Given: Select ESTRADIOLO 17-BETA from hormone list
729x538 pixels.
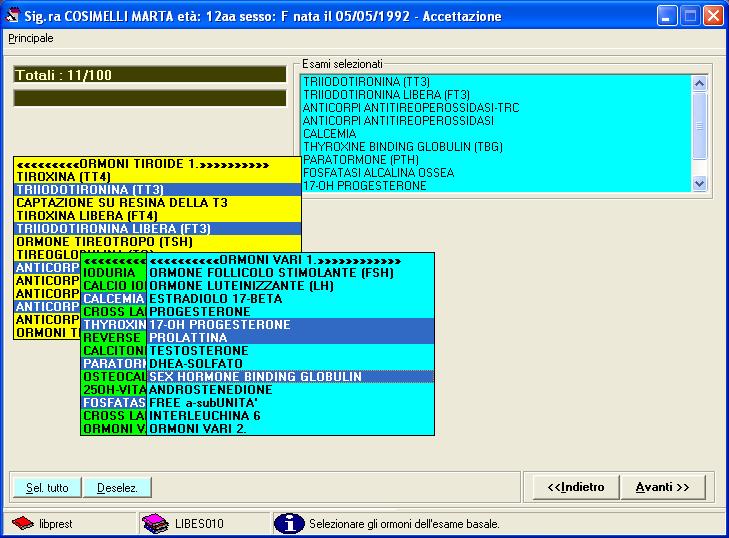Looking at the screenshot, I should (x=290, y=299).
